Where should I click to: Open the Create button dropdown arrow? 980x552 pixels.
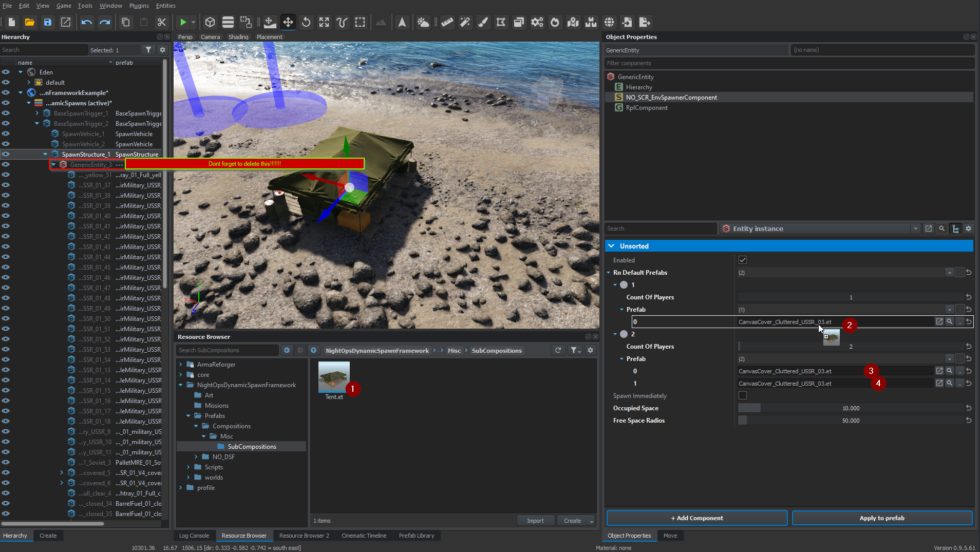click(591, 521)
